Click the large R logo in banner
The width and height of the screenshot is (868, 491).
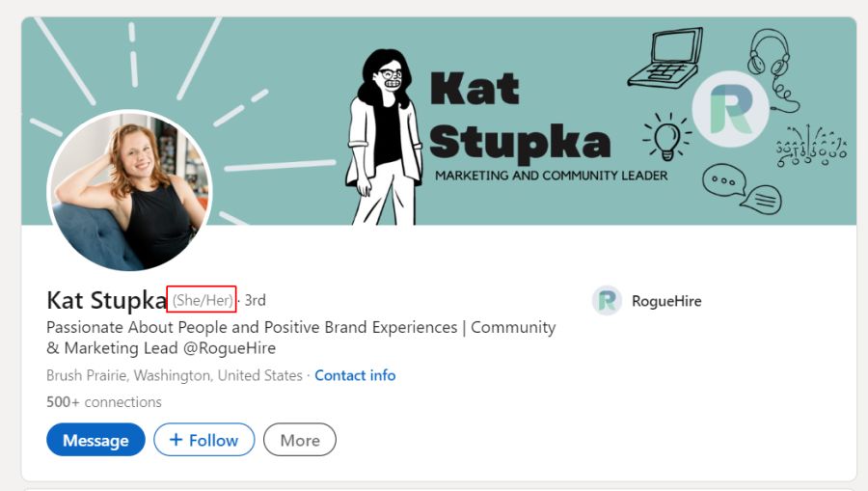click(731, 109)
